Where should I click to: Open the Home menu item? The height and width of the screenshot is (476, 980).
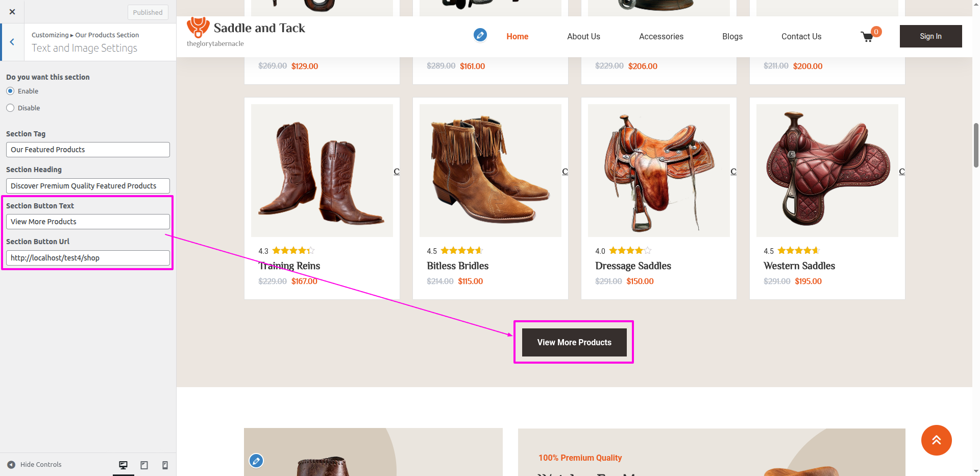517,36
